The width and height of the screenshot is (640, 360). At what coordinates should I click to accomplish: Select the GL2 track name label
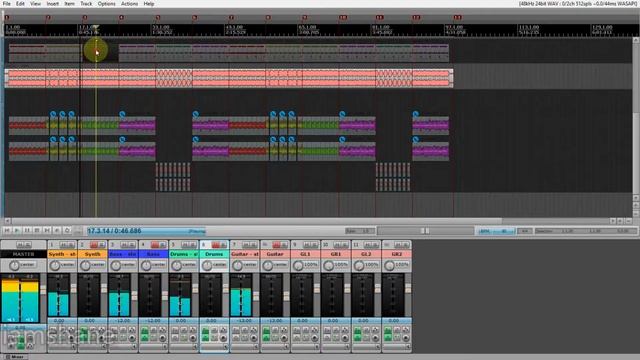pyautogui.click(x=366, y=254)
